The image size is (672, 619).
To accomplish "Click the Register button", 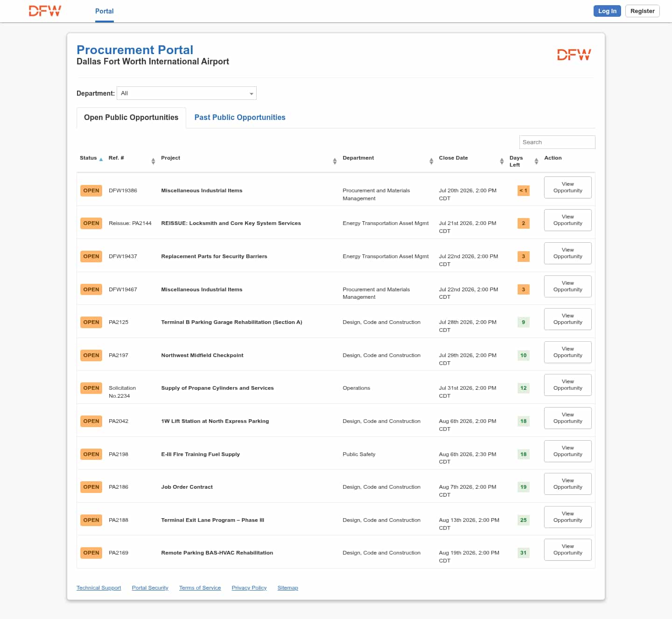I will coord(642,11).
